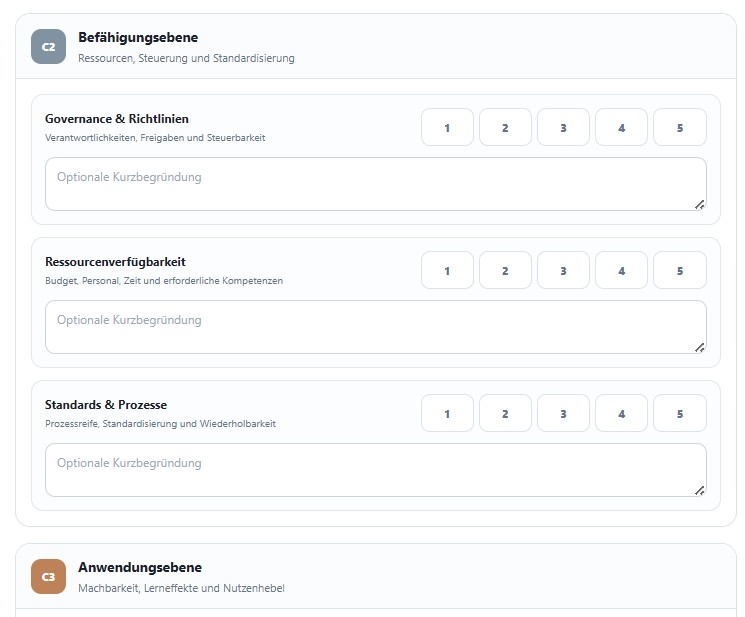Focus Ressourcenverfügbarkeit Kurzbegründung textarea

[x=375, y=327]
